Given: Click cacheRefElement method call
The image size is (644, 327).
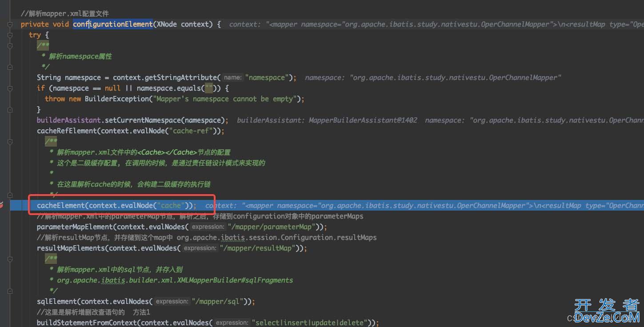Looking at the screenshot, I should 67,131.
